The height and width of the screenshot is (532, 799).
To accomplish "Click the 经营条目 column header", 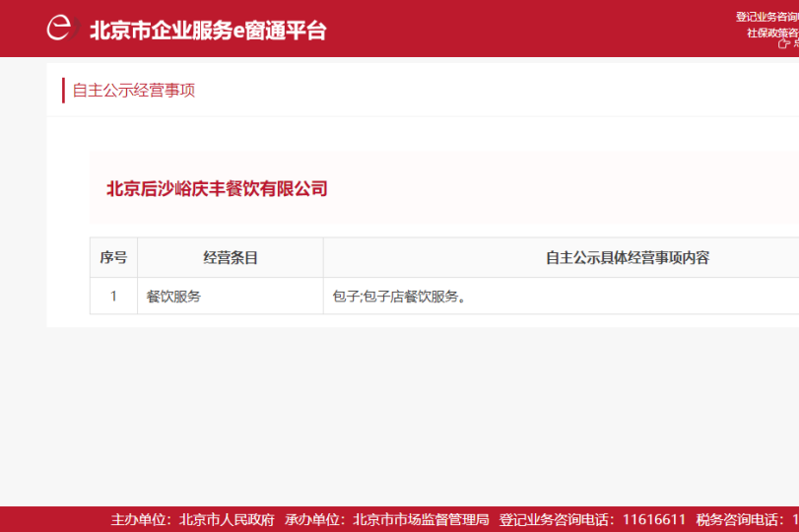I will (x=231, y=258).
